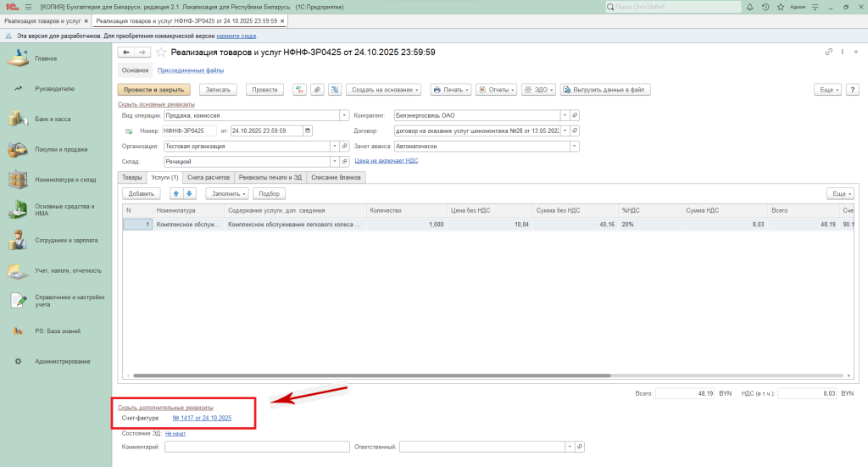
Task: Click the Провести и закрыть button
Action: tap(153, 89)
